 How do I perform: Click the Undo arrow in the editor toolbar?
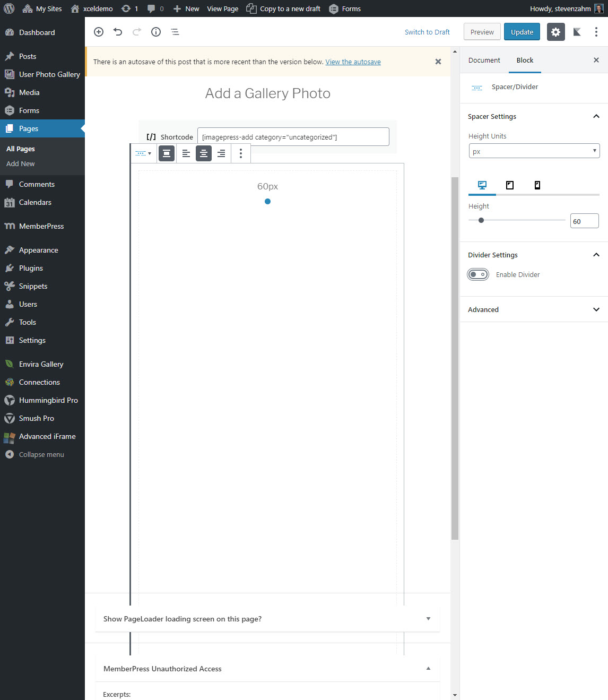(x=117, y=32)
